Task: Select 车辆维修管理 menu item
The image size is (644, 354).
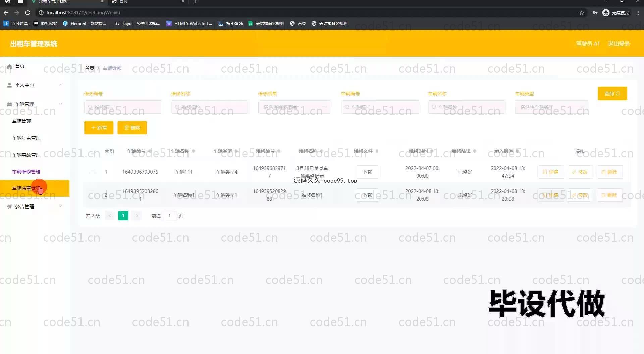Action: click(x=26, y=172)
